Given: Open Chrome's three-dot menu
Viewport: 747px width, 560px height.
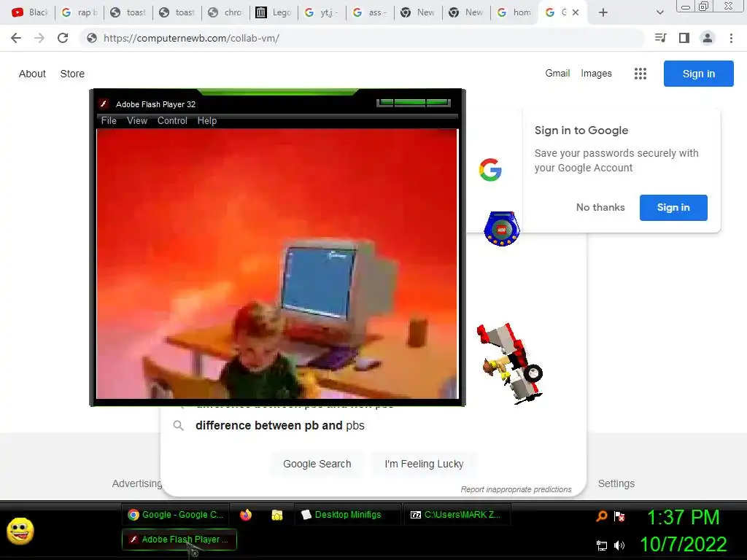Looking at the screenshot, I should (x=731, y=38).
